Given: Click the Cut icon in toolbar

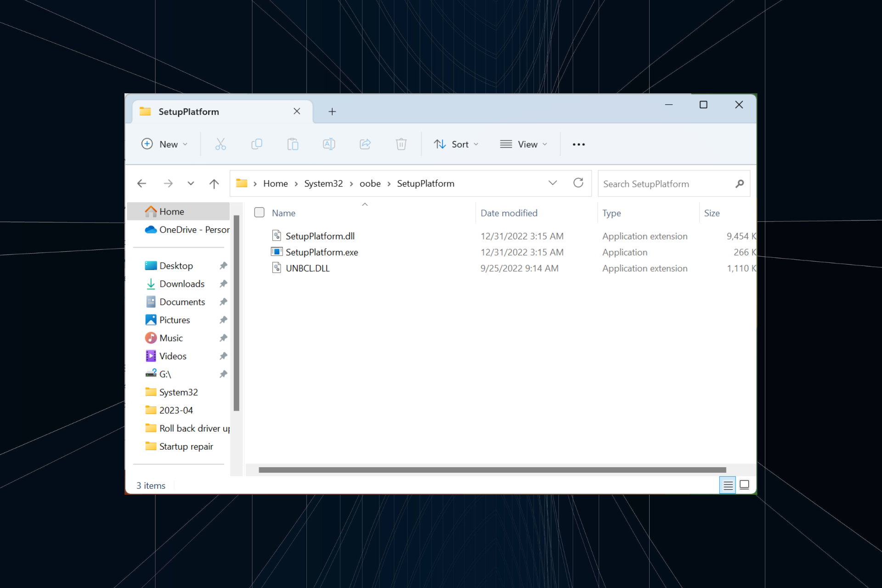Looking at the screenshot, I should click(220, 144).
